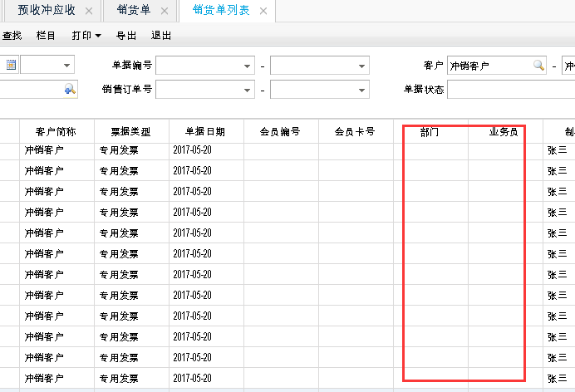Expand the second 销售订单号 range dropdown
This screenshot has height=392, width=575.
(361, 91)
